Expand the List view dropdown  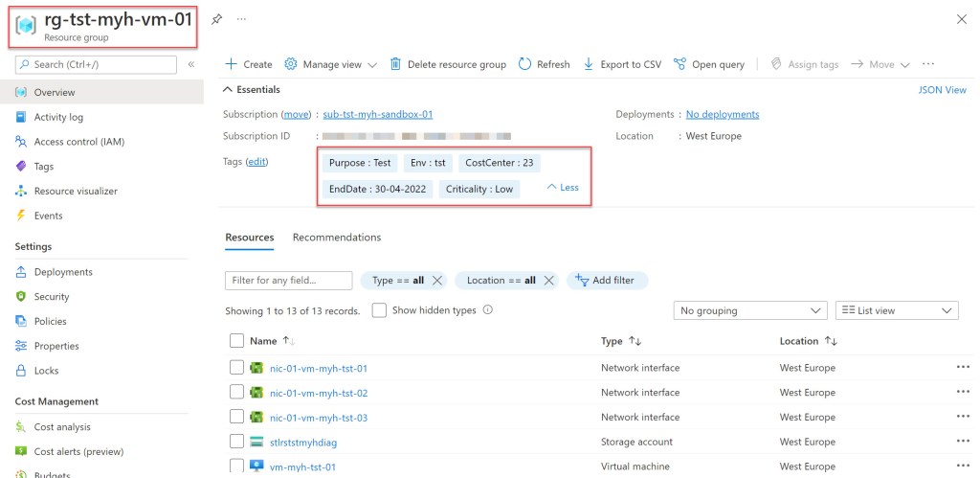(x=896, y=310)
